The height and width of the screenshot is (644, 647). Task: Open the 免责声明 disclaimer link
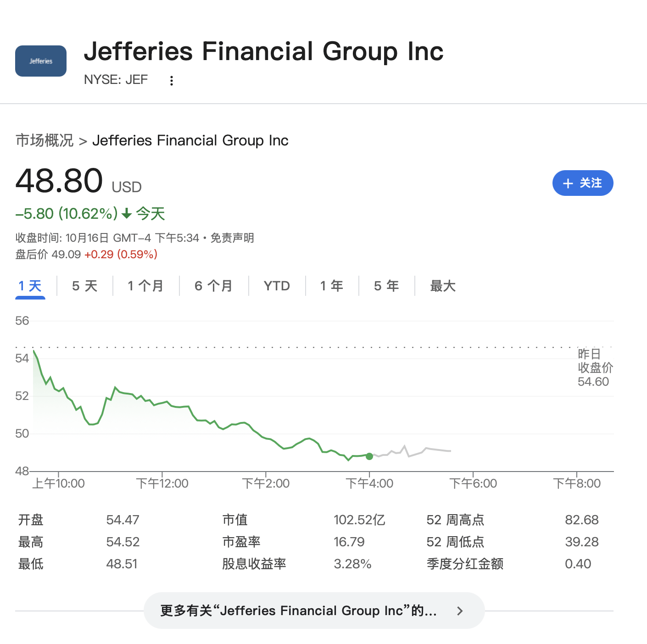232,238
